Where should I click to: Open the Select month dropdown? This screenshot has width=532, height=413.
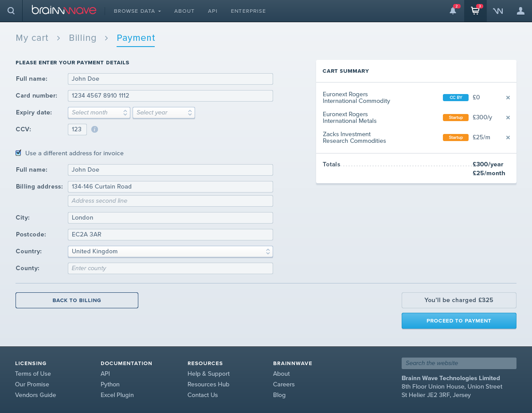99,113
